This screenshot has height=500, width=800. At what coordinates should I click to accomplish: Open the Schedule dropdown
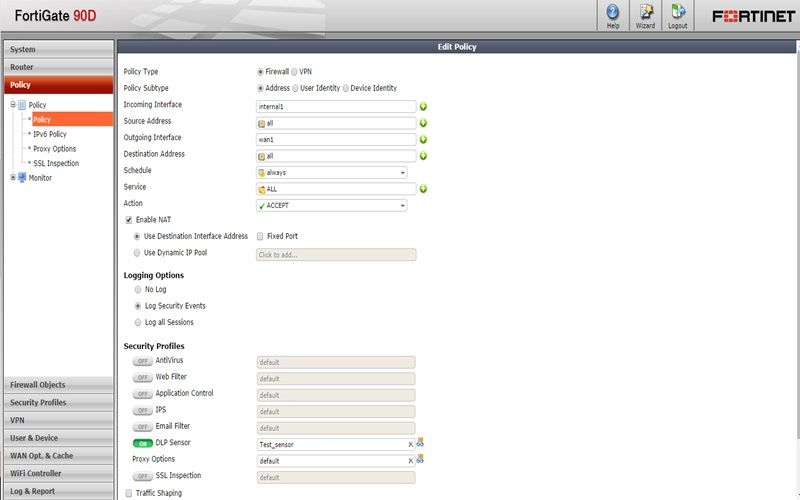coord(331,172)
